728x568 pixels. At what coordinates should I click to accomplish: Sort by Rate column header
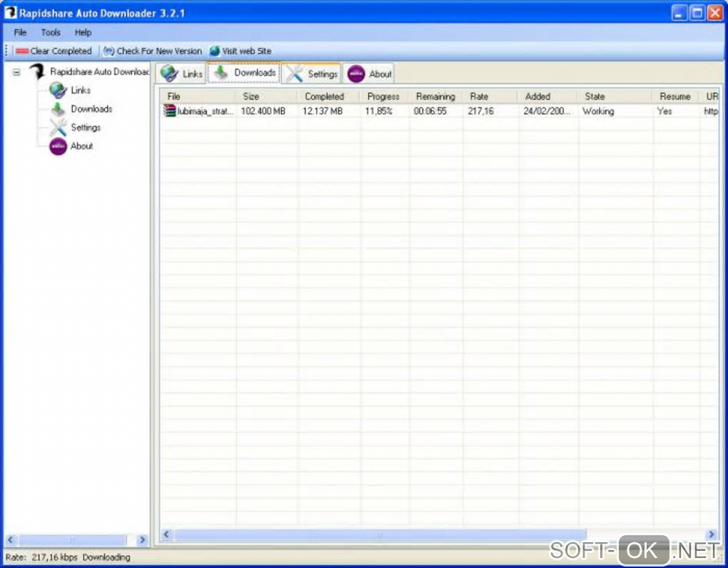tap(490, 96)
